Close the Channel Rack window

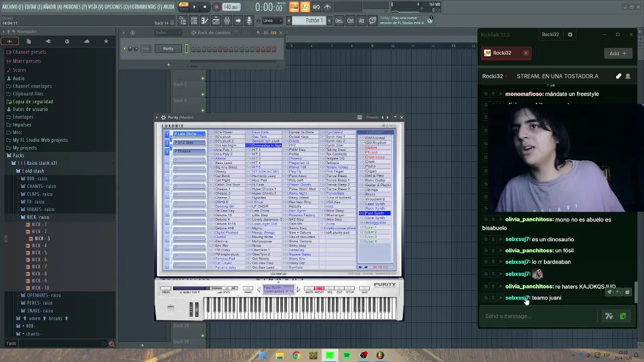(x=281, y=33)
